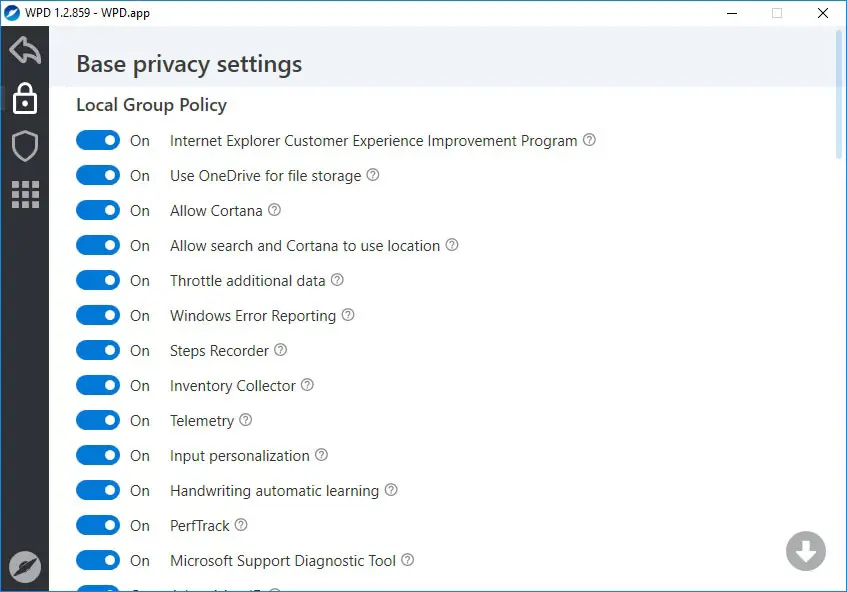Show help for Inventory Collector
This screenshot has height=592, width=847.
[308, 385]
